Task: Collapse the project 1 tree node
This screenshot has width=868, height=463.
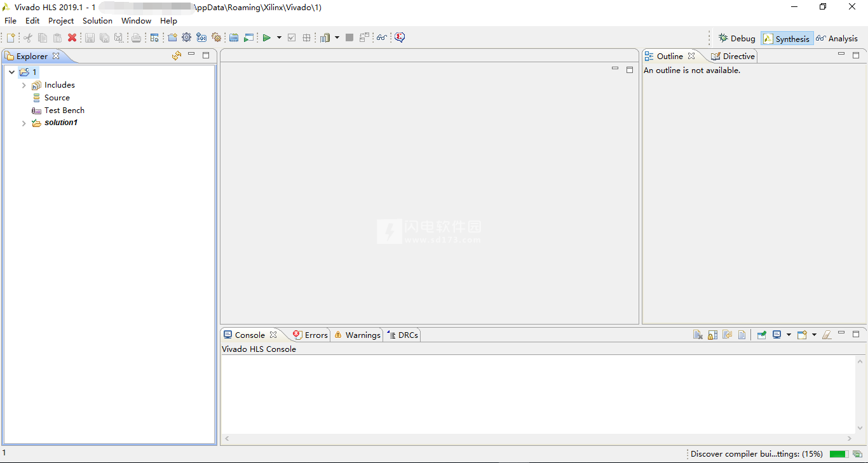Action: pos(11,72)
